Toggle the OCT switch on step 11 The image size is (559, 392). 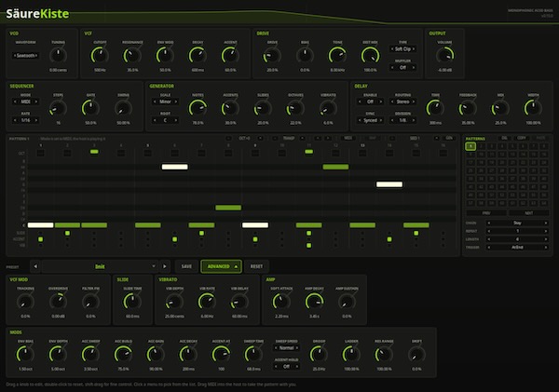[308, 152]
